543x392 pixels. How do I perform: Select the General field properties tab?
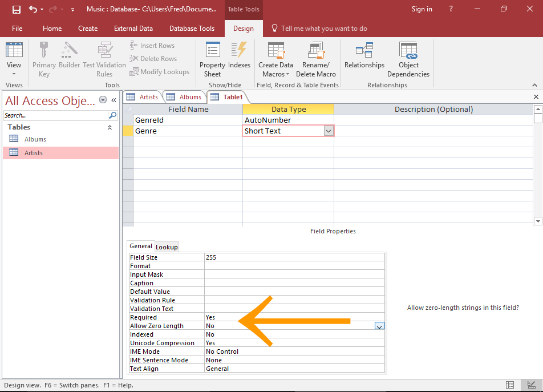(140, 246)
